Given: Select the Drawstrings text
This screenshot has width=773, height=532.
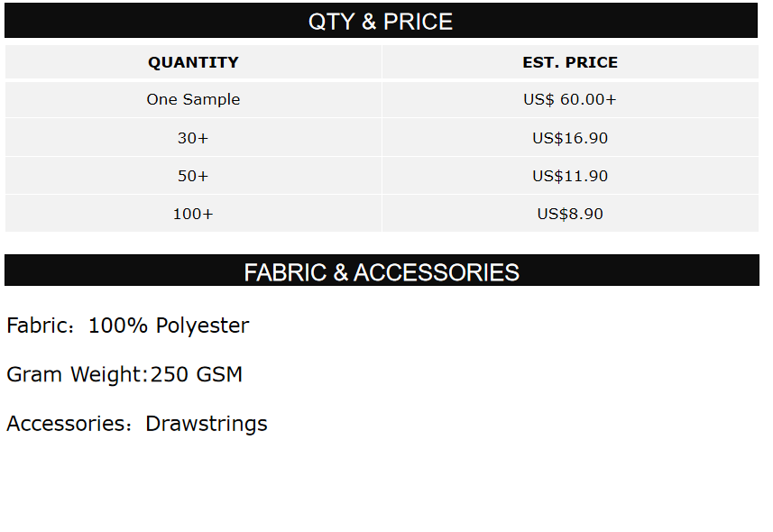Looking at the screenshot, I should 207,424.
